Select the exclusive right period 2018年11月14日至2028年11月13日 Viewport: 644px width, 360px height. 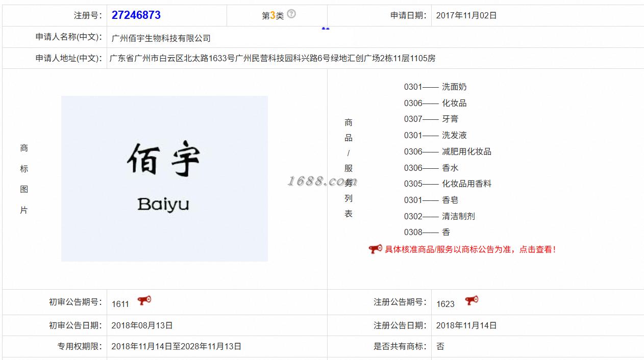tap(177, 346)
